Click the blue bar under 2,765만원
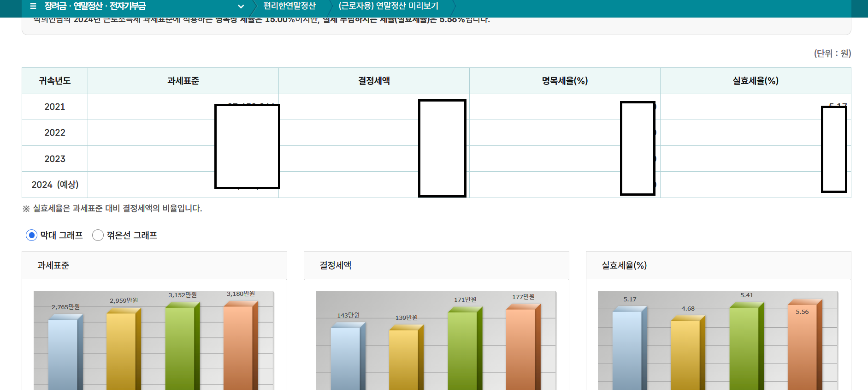This screenshot has width=868, height=390. pos(65,353)
